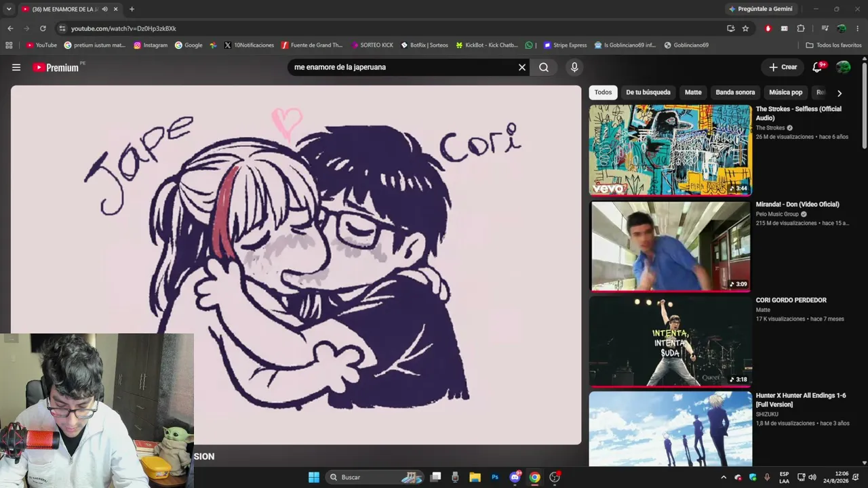Open the YouTube bookmark
The height and width of the screenshot is (488, 868).
tap(41, 45)
